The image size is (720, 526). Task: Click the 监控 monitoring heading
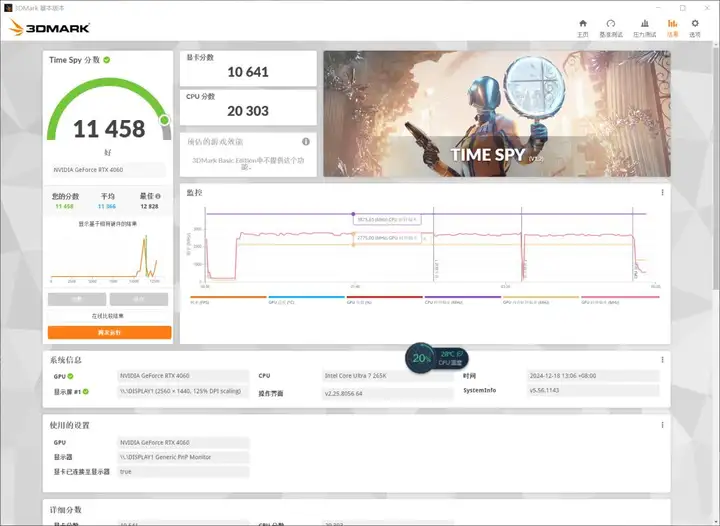[194, 193]
